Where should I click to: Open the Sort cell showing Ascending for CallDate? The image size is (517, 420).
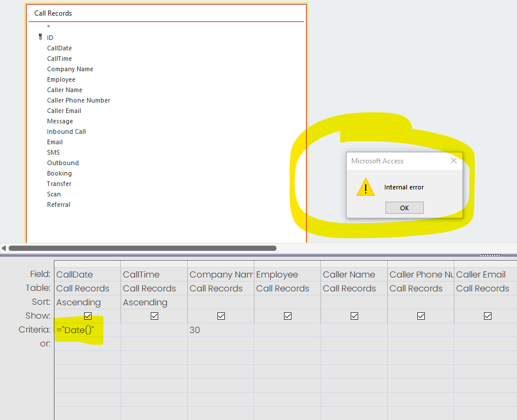pyautogui.click(x=87, y=302)
